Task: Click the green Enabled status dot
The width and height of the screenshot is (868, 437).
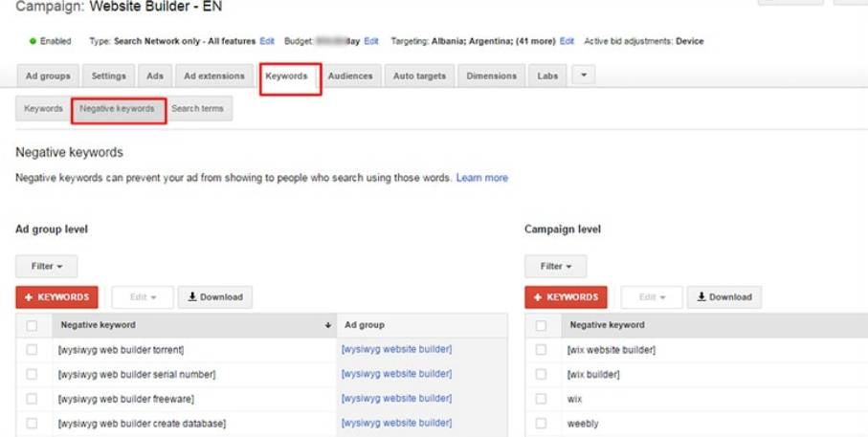Action: [33, 42]
